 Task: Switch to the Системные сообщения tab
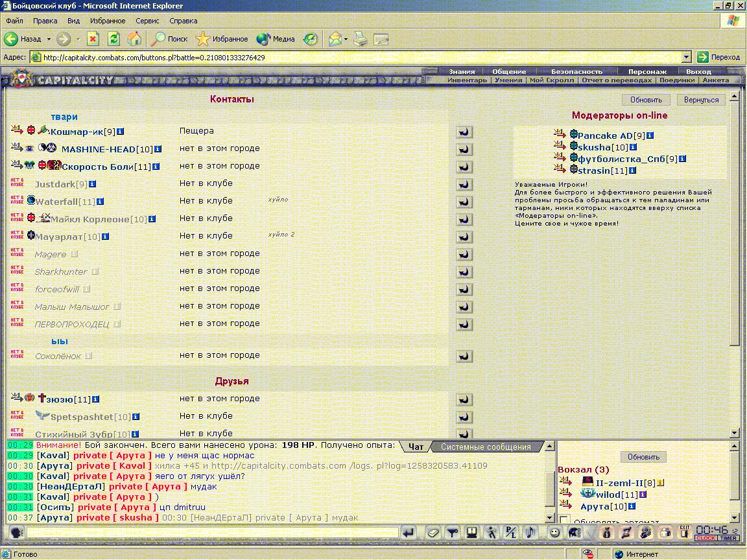click(x=486, y=447)
